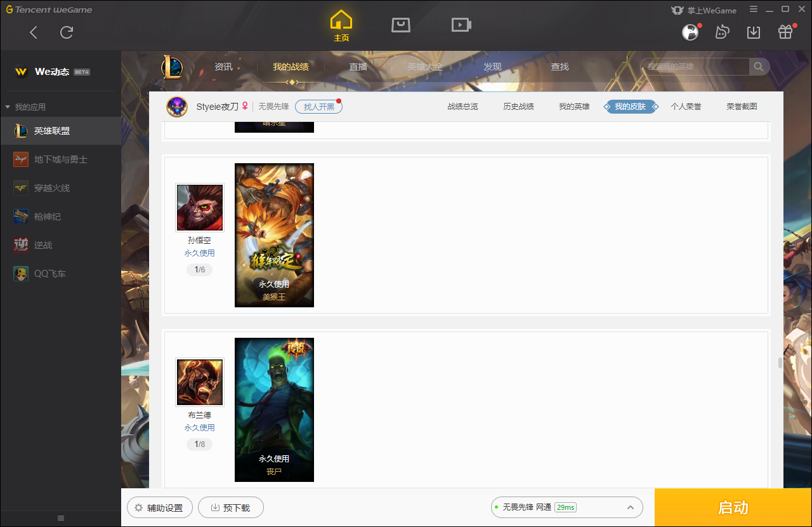Open the gift box icon

click(x=785, y=32)
